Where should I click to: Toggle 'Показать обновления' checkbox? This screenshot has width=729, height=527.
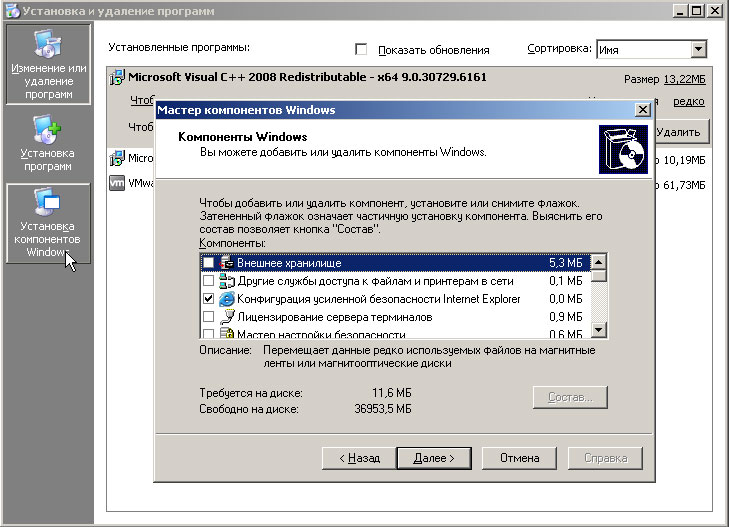361,49
